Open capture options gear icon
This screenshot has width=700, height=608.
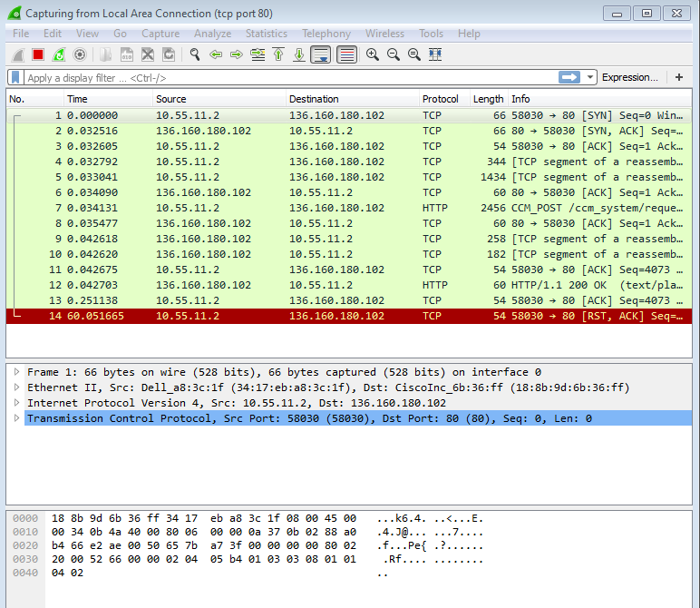(x=80, y=54)
